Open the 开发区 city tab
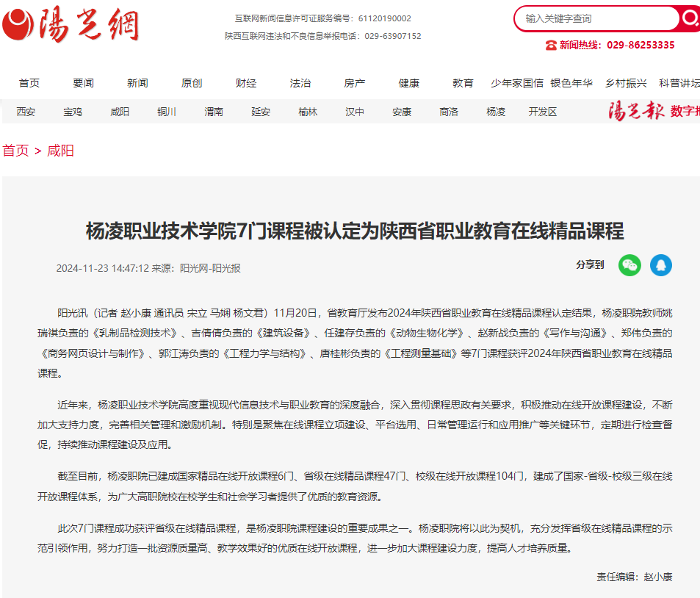 pyautogui.click(x=543, y=112)
